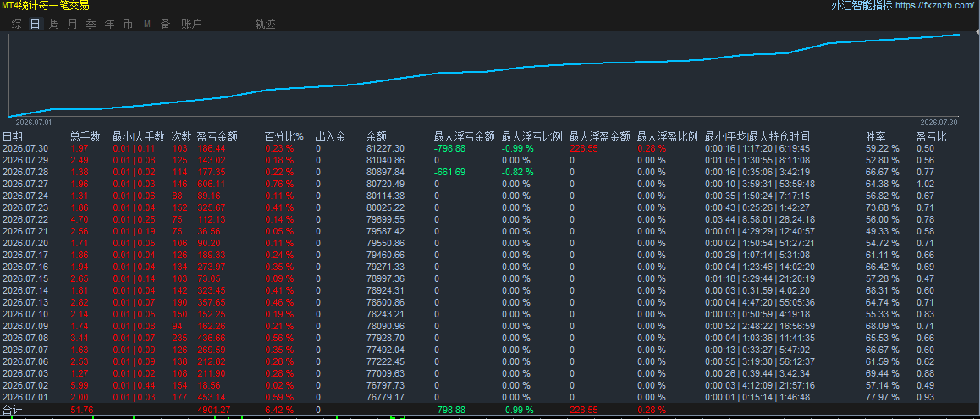Click the 最大浮盈比例 column header
980x419 pixels.
tap(667, 136)
